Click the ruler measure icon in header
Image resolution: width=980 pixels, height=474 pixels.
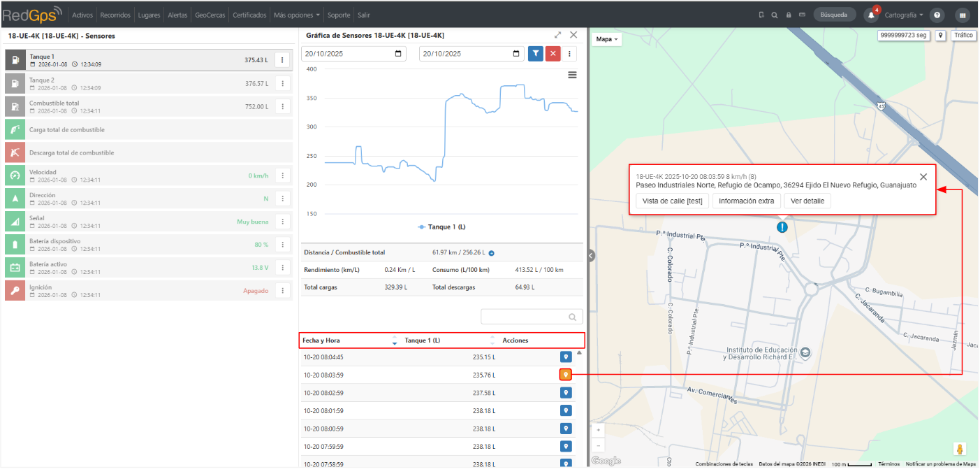803,15
